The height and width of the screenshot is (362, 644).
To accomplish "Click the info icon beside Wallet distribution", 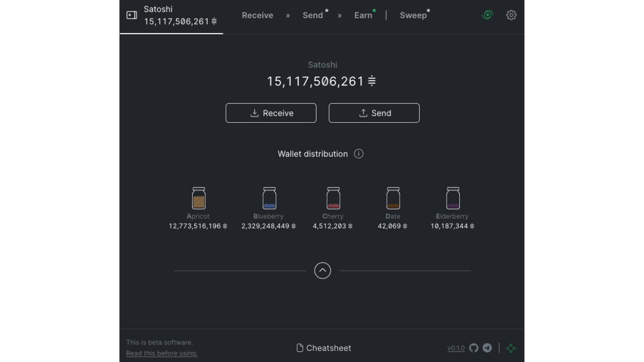I will pos(359,154).
